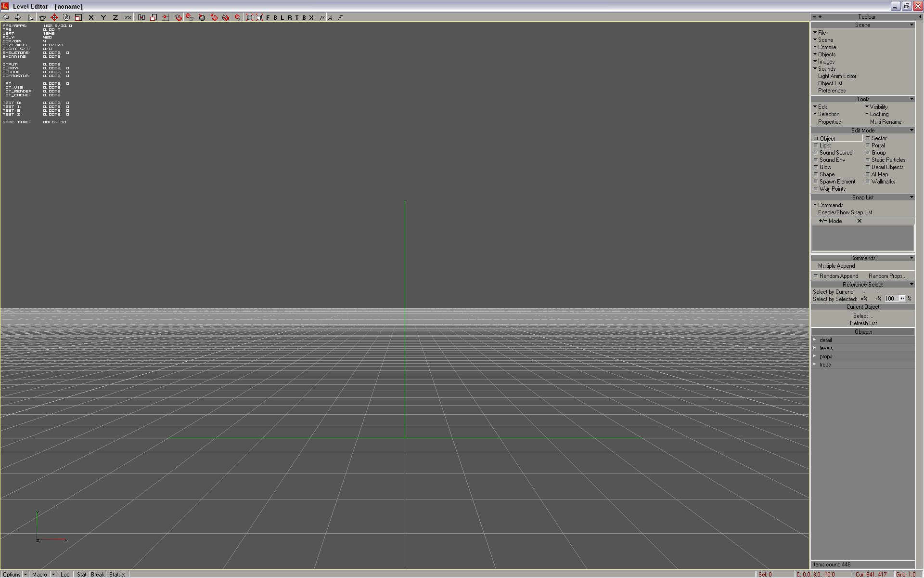
Task: Enable the Shape edit mode checkbox
Action: point(816,174)
